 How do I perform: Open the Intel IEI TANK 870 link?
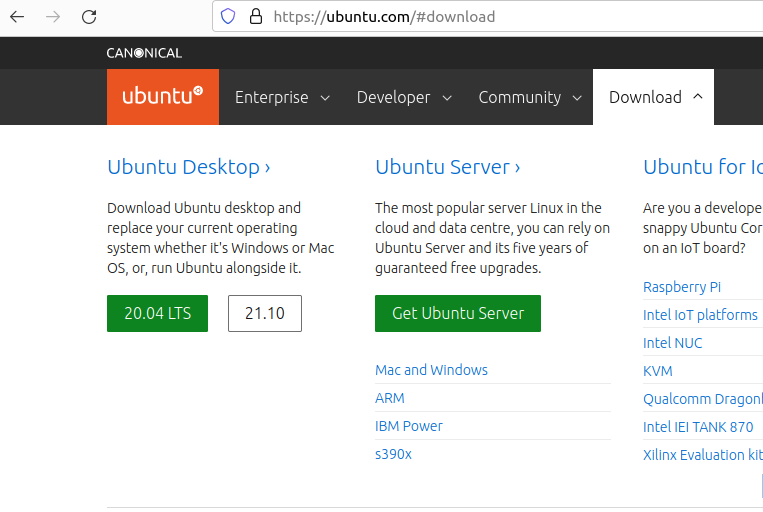pyautogui.click(x=698, y=427)
